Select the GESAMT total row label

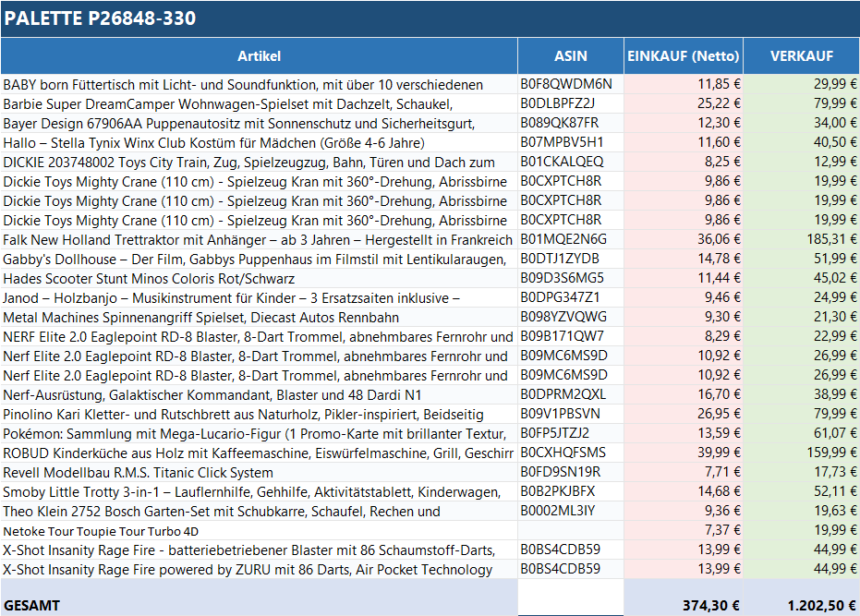(259, 605)
